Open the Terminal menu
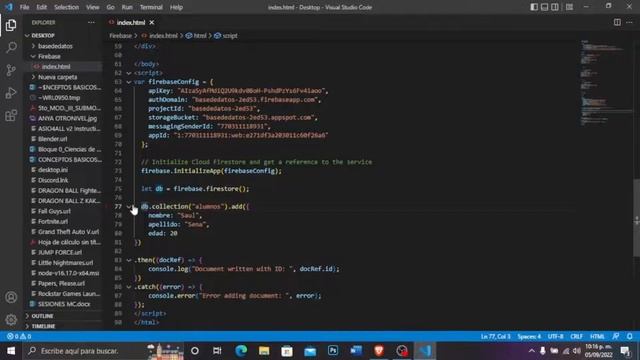 tap(151, 7)
